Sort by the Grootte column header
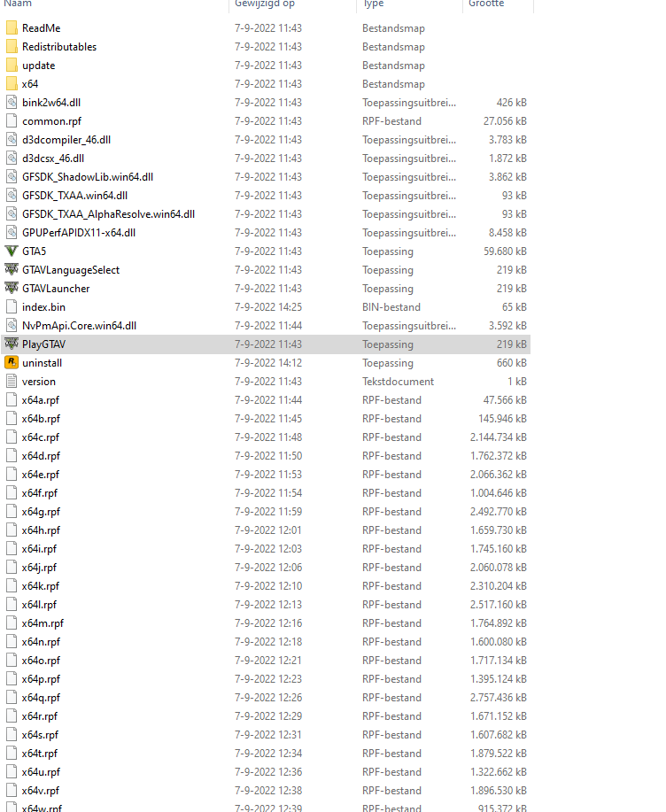 click(486, 4)
